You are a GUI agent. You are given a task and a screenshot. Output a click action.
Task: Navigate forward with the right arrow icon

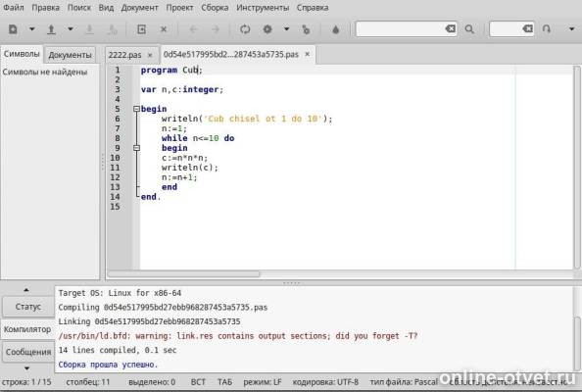(x=216, y=29)
